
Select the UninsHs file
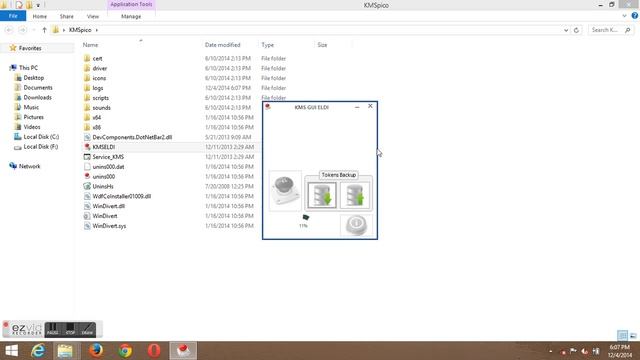tap(103, 186)
